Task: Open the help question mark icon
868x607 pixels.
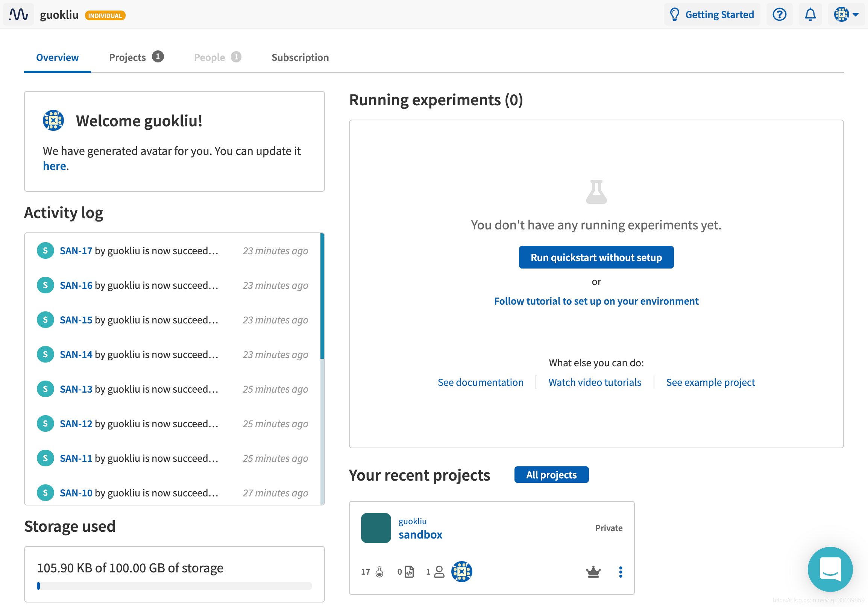Action: pos(779,15)
